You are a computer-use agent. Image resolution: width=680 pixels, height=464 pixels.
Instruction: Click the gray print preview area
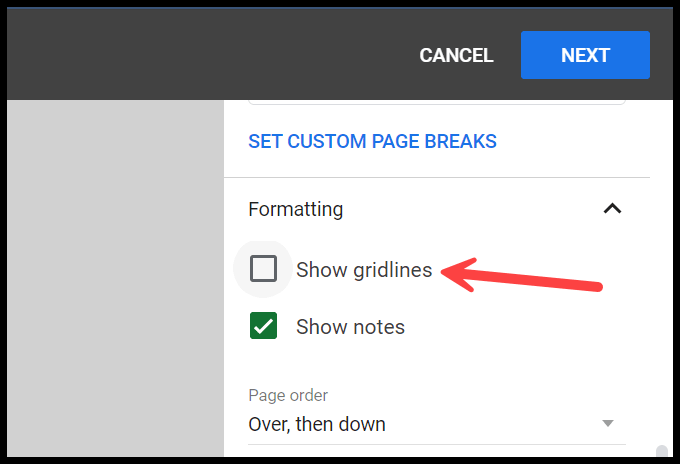[x=115, y=280]
